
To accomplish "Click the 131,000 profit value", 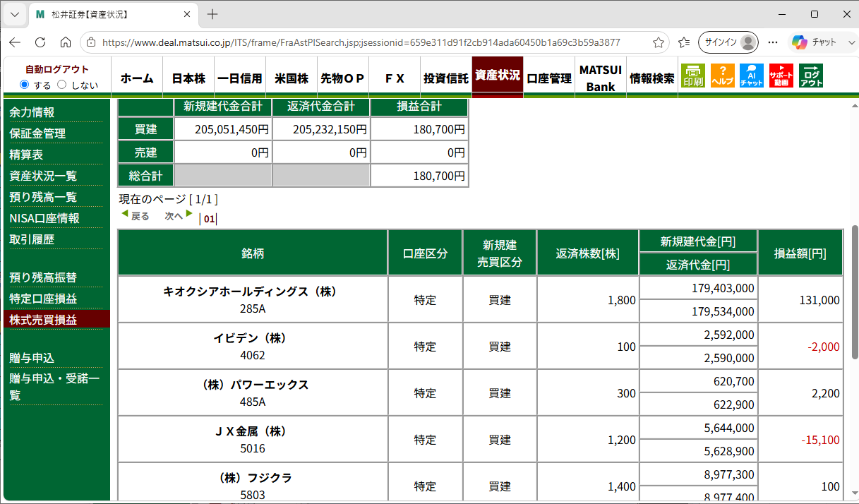I will (x=819, y=300).
